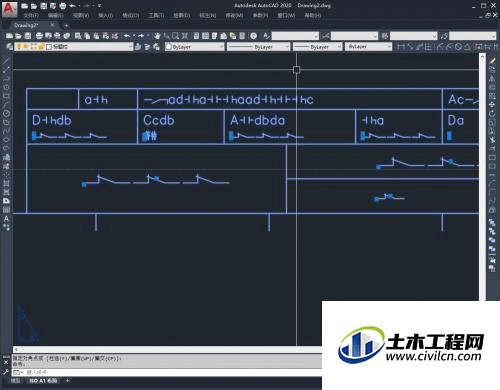Toggle the layer freeze sun icon

point(25,47)
